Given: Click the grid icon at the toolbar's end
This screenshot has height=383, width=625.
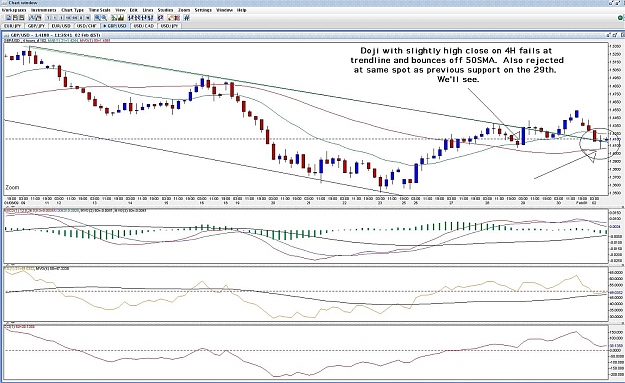Looking at the screenshot, I should point(187,18).
